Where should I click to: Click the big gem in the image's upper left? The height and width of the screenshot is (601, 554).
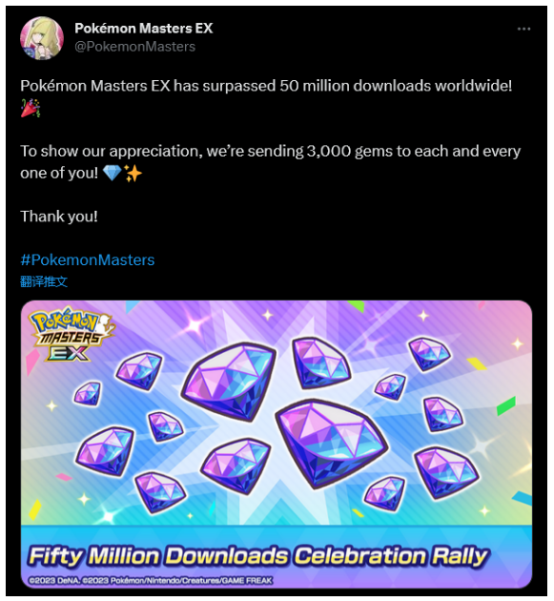(229, 381)
